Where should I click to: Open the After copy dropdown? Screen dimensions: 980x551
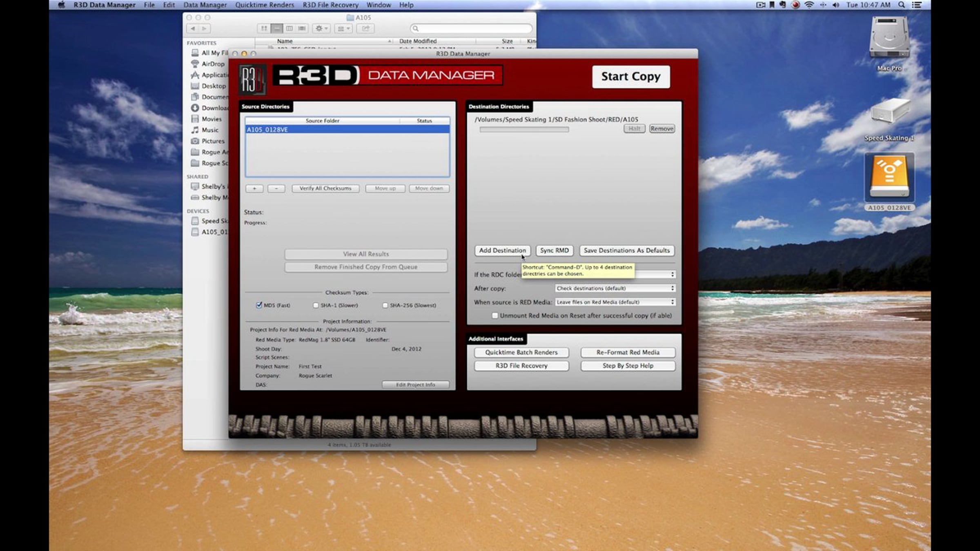pos(615,288)
